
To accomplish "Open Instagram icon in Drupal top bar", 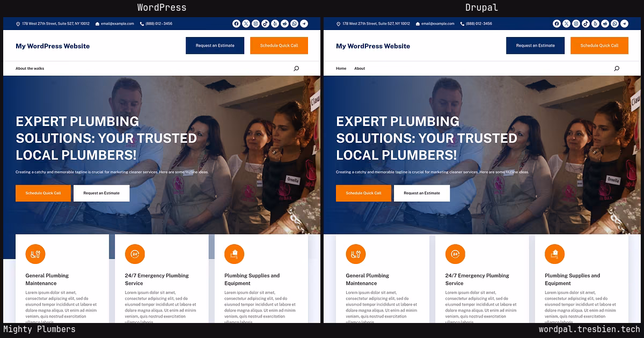I will 576,24.
